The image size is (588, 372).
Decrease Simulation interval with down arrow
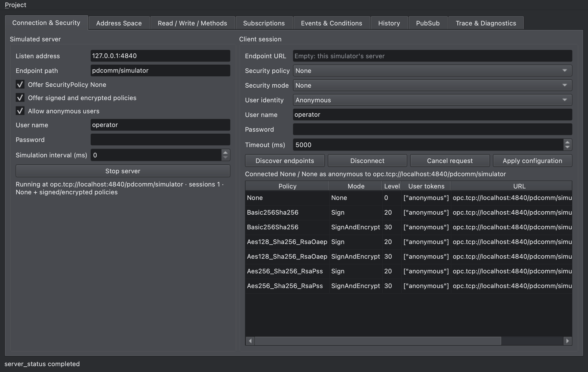click(x=225, y=158)
